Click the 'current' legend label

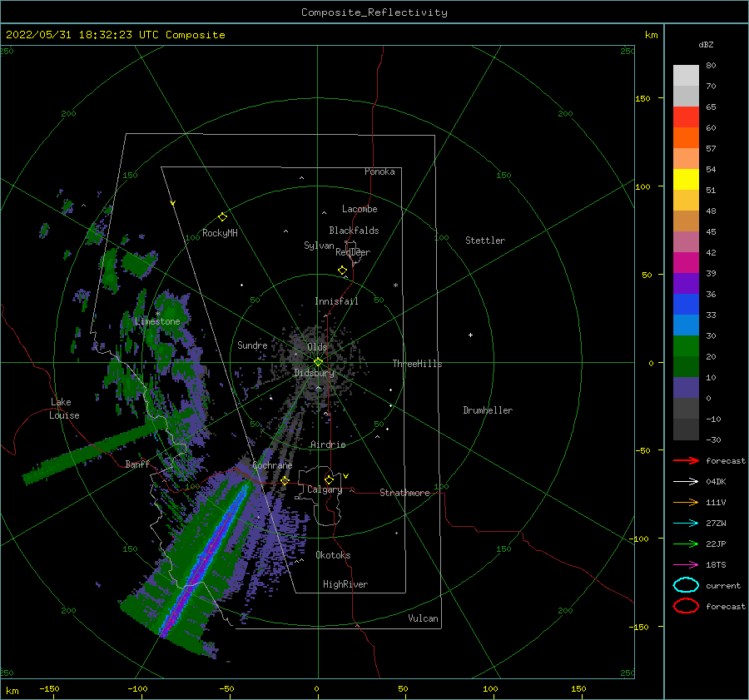tap(723, 586)
